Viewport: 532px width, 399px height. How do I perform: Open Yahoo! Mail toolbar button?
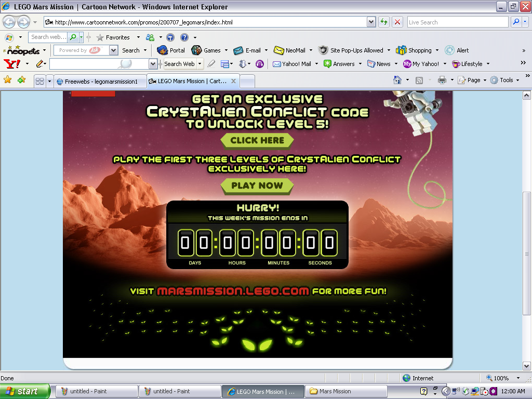point(292,64)
